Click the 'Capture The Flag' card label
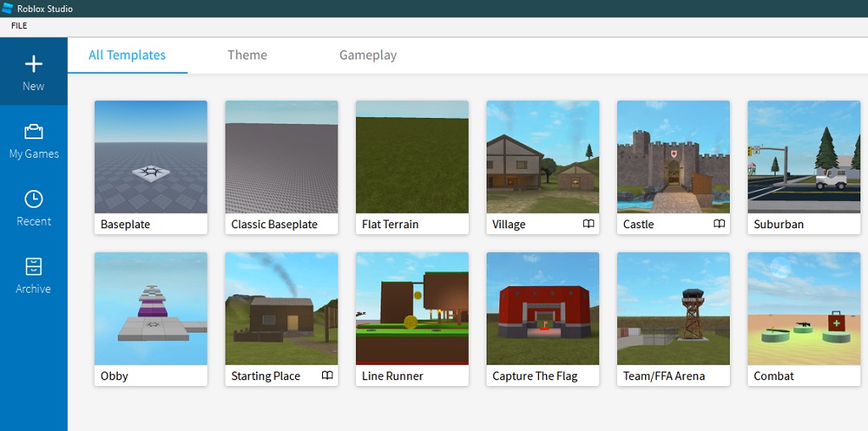The width and height of the screenshot is (868, 431). pyautogui.click(x=535, y=376)
